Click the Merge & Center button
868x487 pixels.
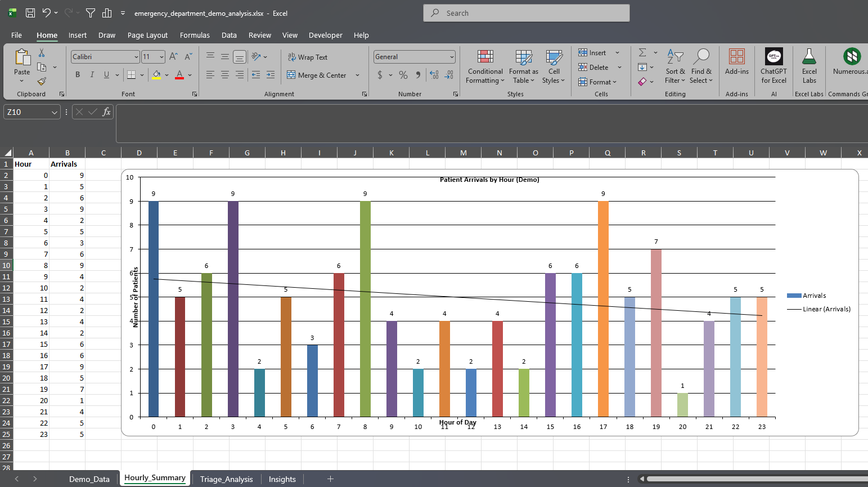tap(317, 75)
